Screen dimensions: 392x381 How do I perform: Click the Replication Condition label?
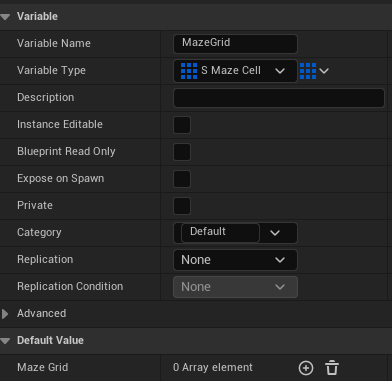tap(70, 286)
